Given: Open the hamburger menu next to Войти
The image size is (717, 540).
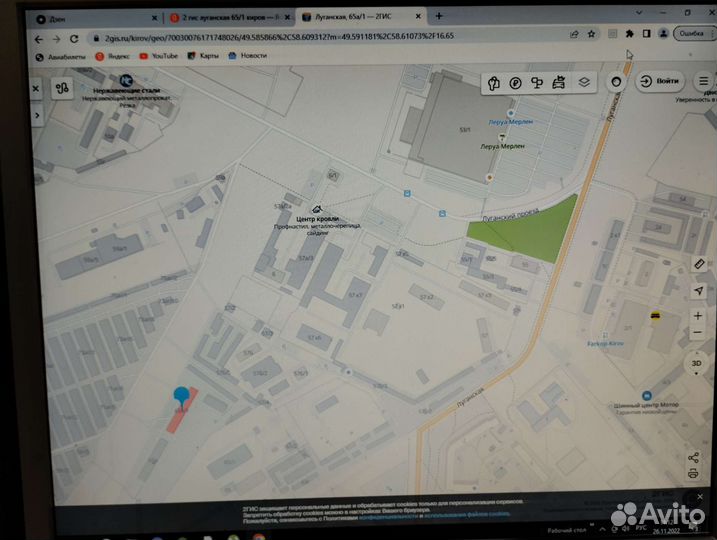Looking at the screenshot, I should tap(704, 81).
